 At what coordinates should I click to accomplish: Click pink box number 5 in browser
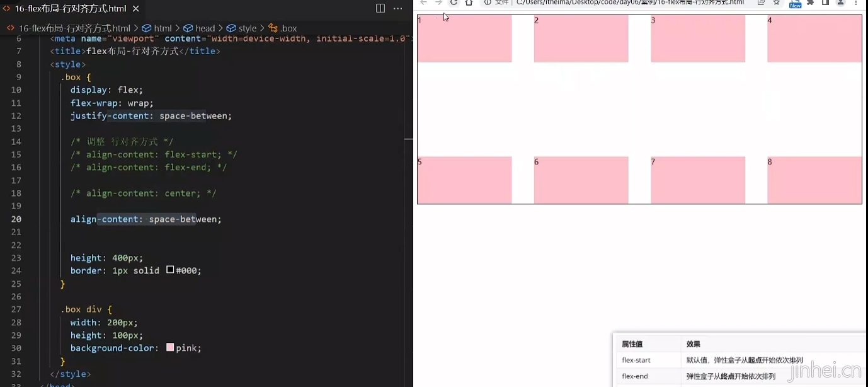tap(465, 180)
